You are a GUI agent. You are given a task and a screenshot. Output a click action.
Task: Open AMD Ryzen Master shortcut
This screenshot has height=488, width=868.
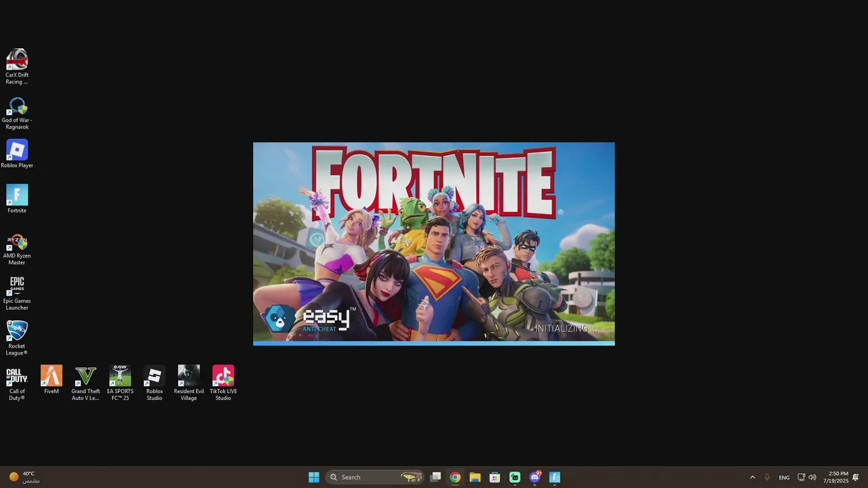pyautogui.click(x=17, y=249)
